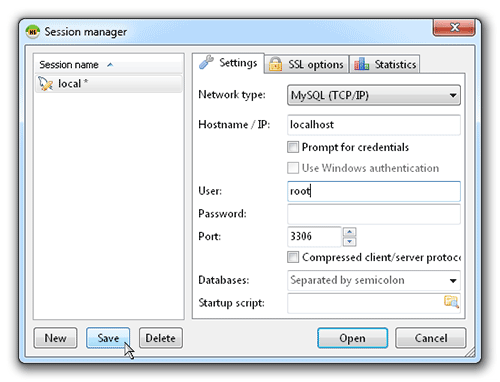Increase port number with up arrow
The height and width of the screenshot is (382, 500).
point(349,232)
